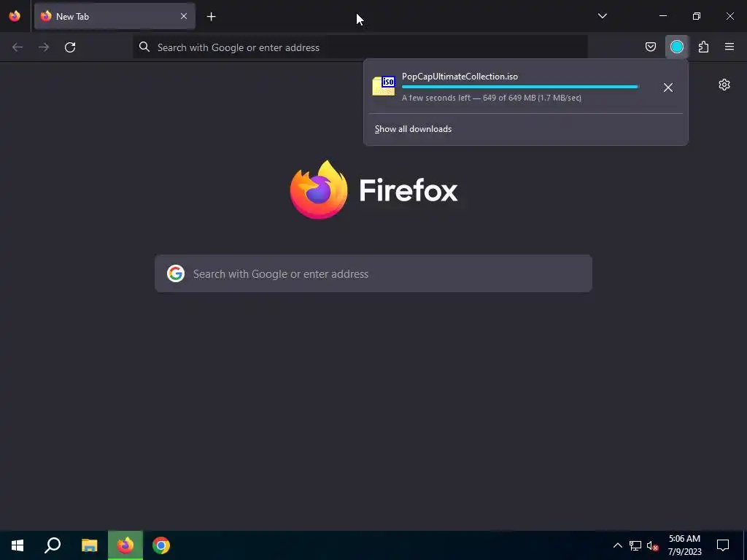Screen dimensions: 747x560
Task: Open the Windows Start menu
Action: coord(18,545)
